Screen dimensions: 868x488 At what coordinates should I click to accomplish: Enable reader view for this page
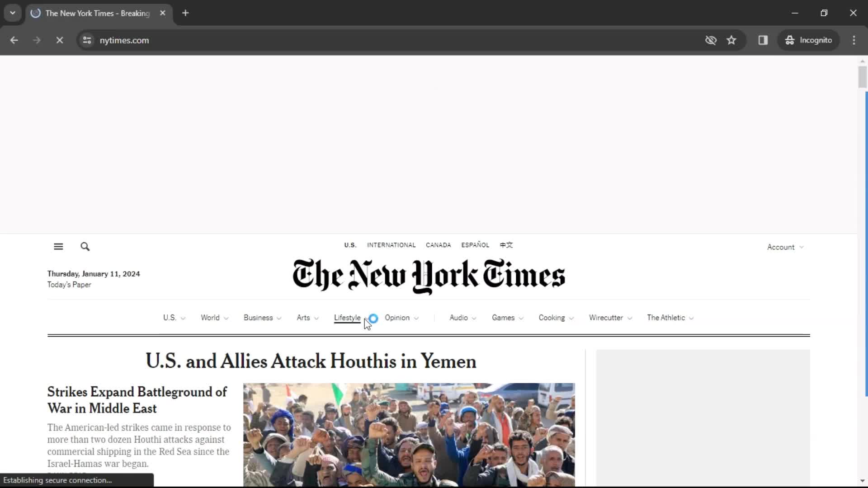[763, 40]
